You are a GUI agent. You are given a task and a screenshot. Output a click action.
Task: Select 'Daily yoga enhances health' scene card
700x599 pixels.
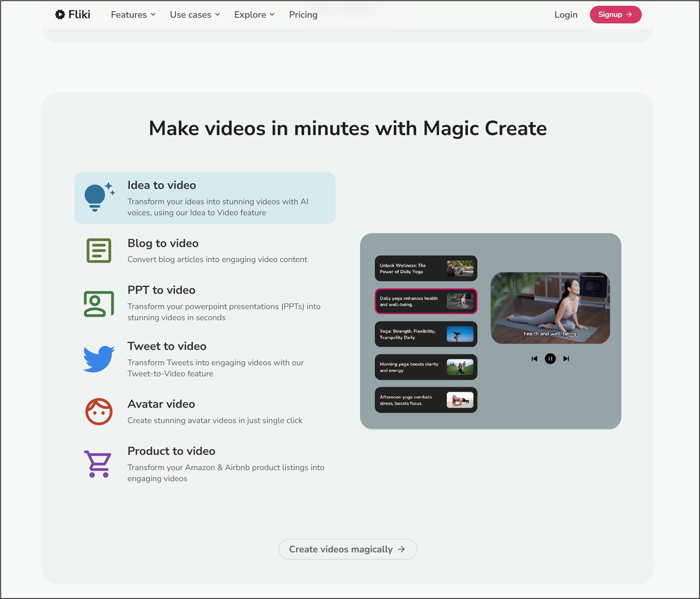point(426,301)
